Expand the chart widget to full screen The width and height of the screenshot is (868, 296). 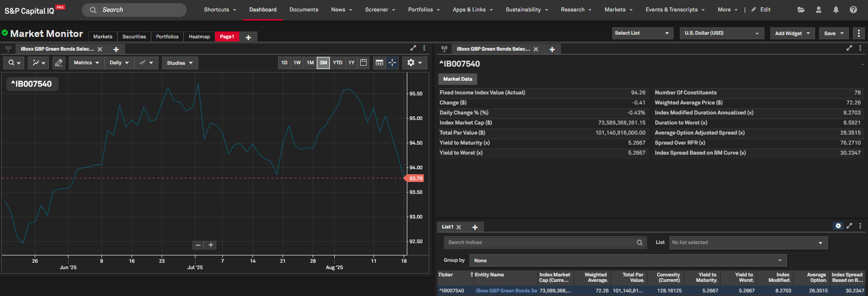tap(413, 48)
